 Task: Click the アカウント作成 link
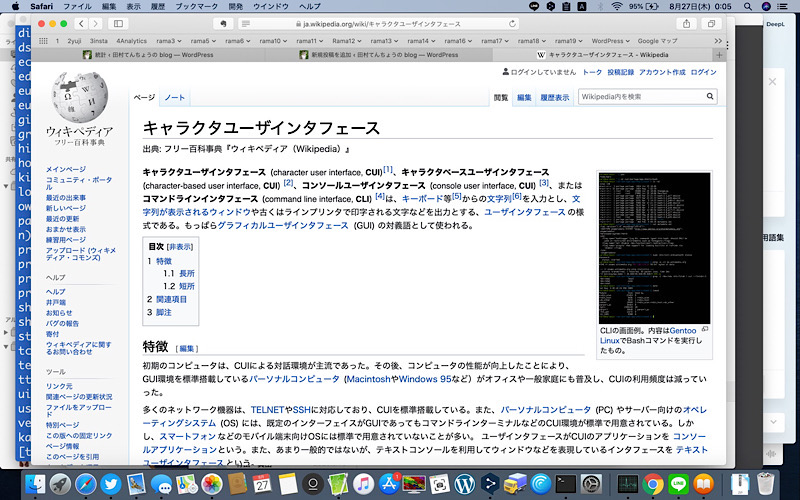click(662, 72)
